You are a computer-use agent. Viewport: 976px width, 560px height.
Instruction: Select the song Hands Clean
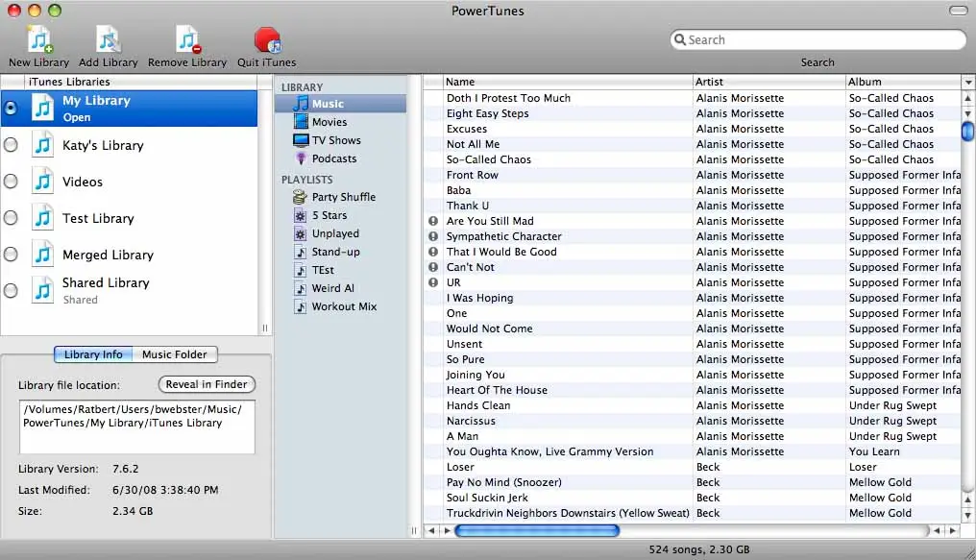[693, 405]
